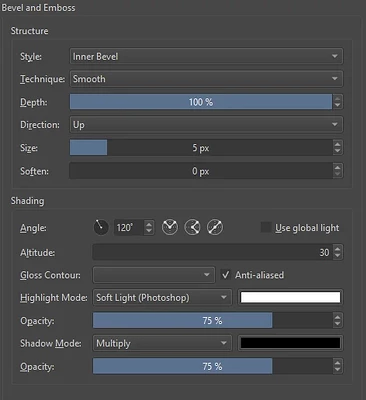Click the Depth slider at 100 %
This screenshot has height=400, width=366.
click(x=201, y=102)
